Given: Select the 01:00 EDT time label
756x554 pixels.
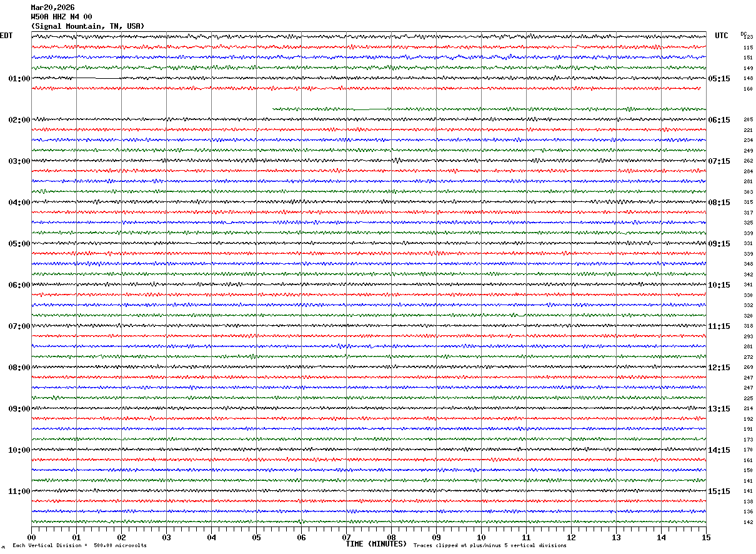Looking at the screenshot, I should [19, 79].
